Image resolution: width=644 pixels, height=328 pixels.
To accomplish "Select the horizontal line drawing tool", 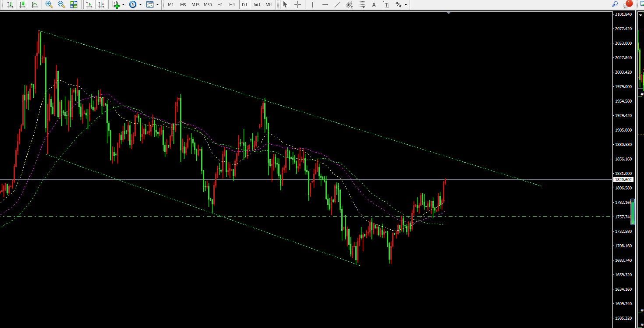I will [325, 4].
